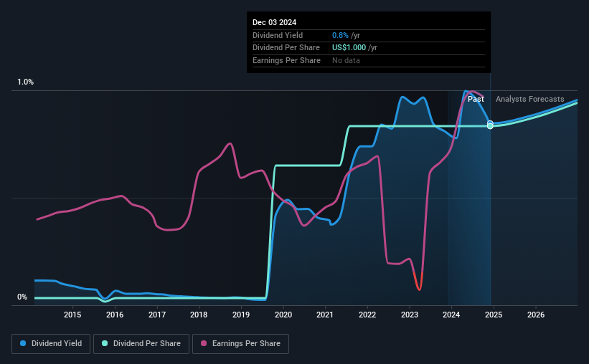The image size is (589, 364).
Task: Click the teal Dividend Per Share legend dot
Action: click(105, 343)
